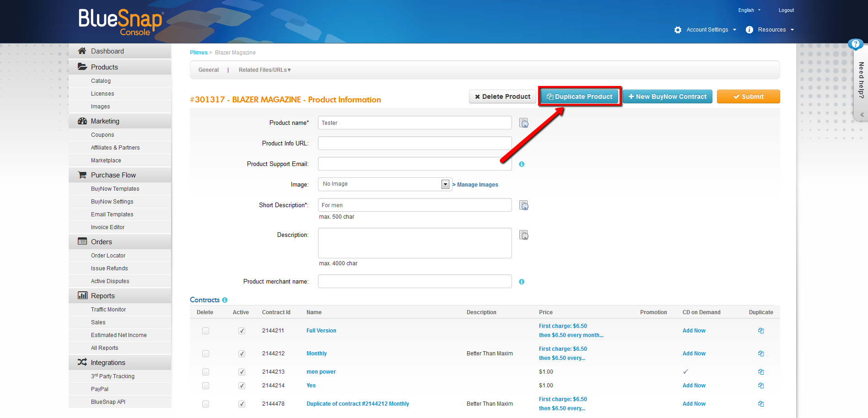Check Delete box for contract 2144211
Viewport: 868px width, 418px height.
pos(205,331)
